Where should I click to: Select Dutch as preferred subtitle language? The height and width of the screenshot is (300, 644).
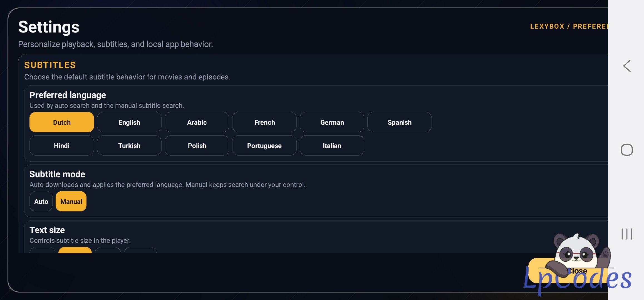click(62, 122)
